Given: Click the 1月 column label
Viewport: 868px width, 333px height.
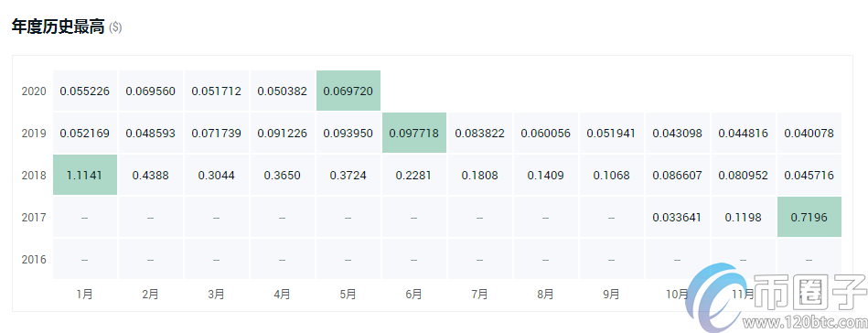Looking at the screenshot, I should click(x=85, y=295).
